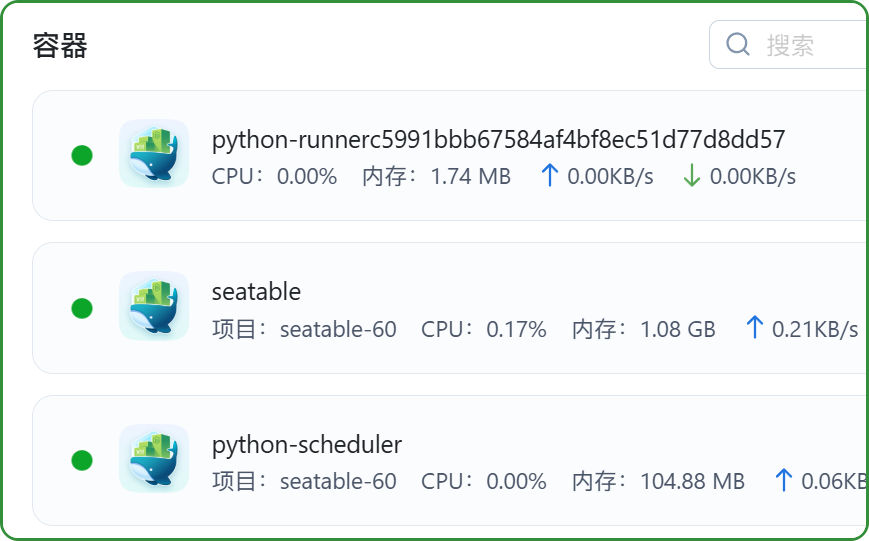Click python-scheduler project label seatable-60

338,481
